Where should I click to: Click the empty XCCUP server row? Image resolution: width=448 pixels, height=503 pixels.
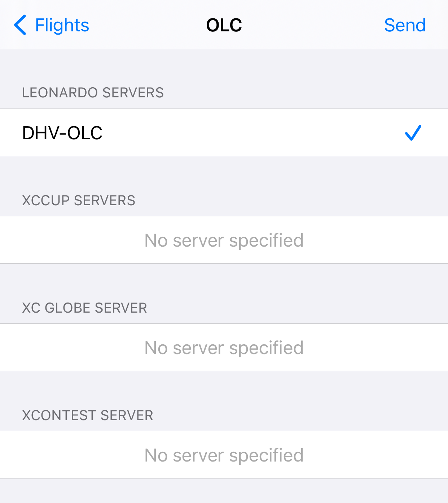(224, 240)
